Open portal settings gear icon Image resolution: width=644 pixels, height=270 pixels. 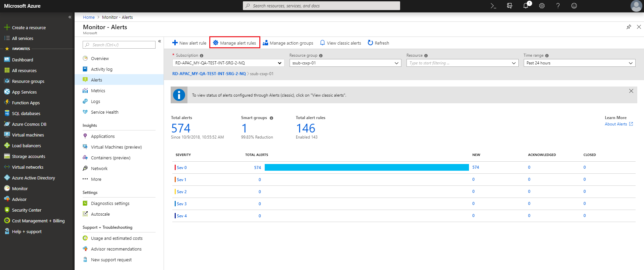click(542, 6)
